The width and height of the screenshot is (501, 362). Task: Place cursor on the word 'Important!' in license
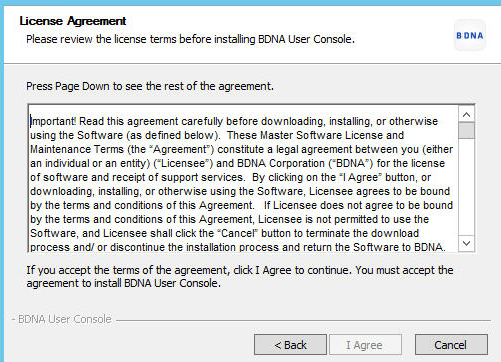(53, 121)
